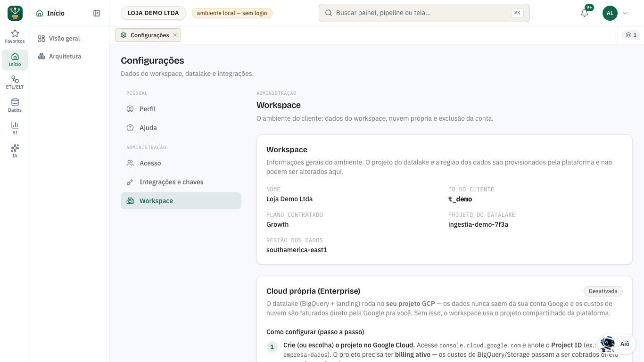Open the Visão geral menu item
The image size is (644, 362).
pyautogui.click(x=70, y=39)
